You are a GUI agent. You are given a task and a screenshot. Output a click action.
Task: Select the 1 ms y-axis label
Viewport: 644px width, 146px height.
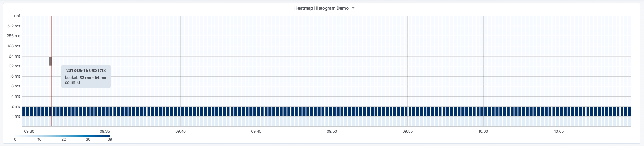point(16,116)
